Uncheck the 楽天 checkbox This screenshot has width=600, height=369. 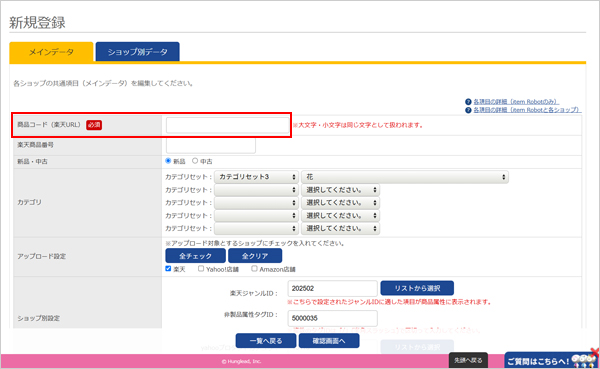(168, 269)
